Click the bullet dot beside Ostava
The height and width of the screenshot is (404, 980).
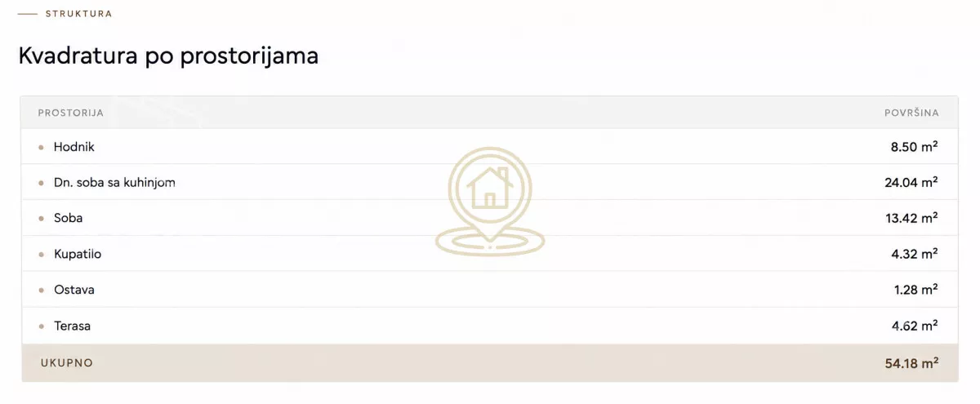[41, 291]
